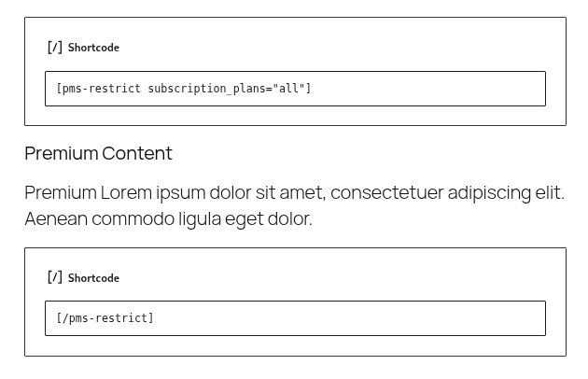This screenshot has width=588, height=379.
Task: Click the word 'adipiscing' in the paragraph
Action: 489,193
